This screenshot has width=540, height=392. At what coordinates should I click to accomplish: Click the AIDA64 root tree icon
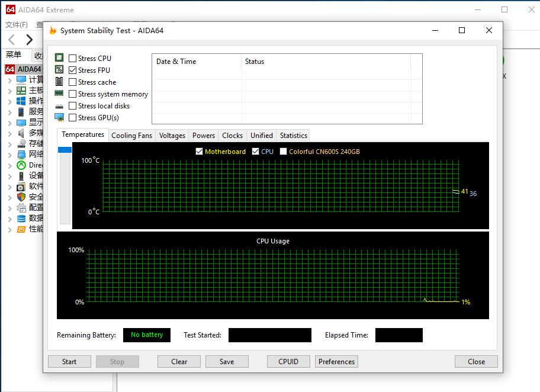pos(10,69)
